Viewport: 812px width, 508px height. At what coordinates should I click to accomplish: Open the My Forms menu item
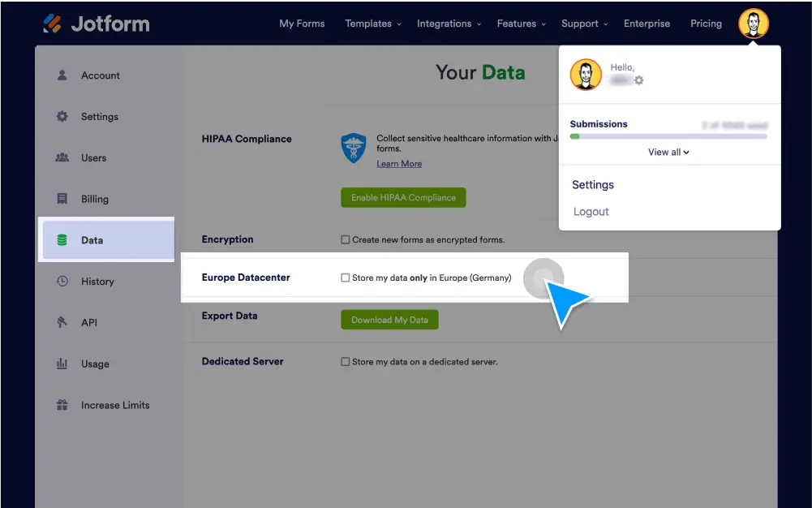click(x=302, y=24)
